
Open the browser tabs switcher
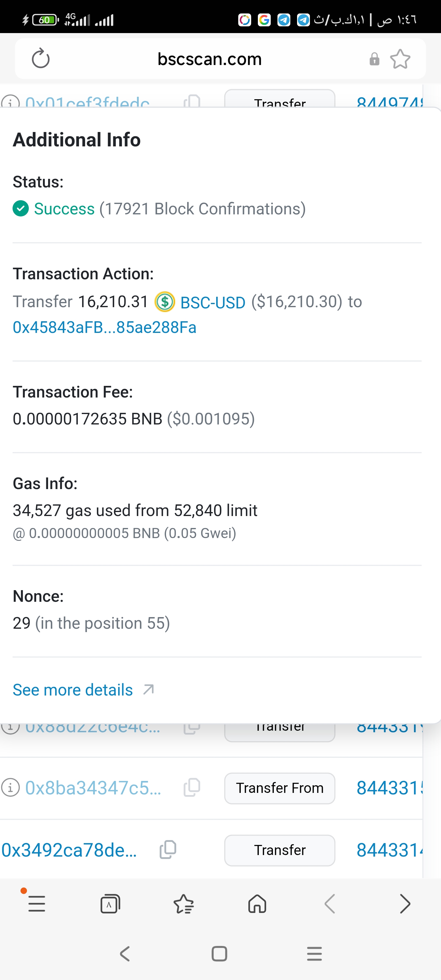pos(110,903)
